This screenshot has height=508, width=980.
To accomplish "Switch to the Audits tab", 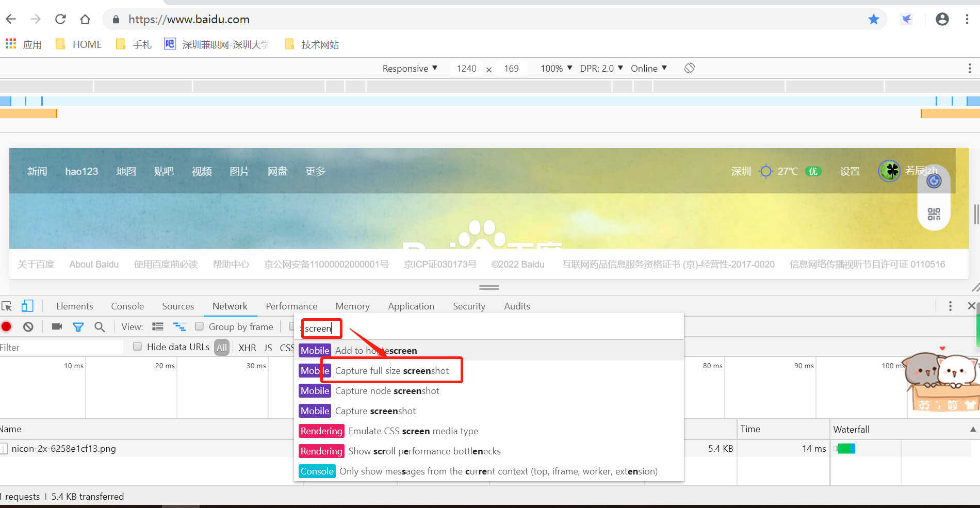I will tap(517, 306).
